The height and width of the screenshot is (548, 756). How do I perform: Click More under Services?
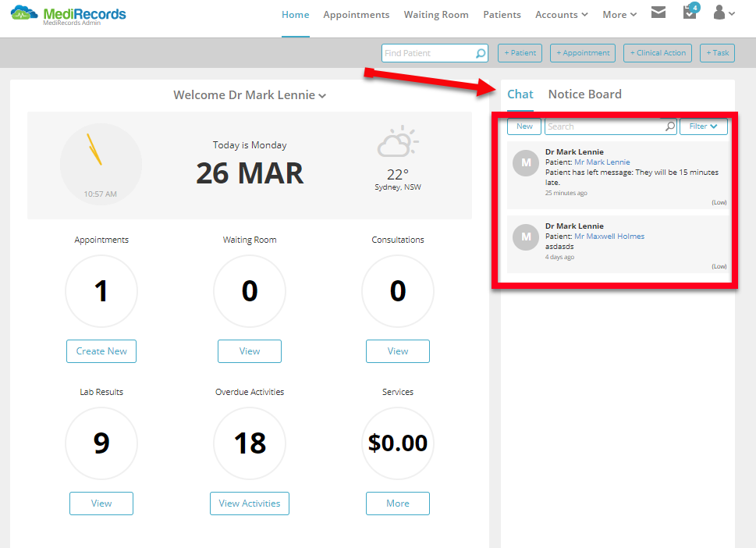[398, 504]
